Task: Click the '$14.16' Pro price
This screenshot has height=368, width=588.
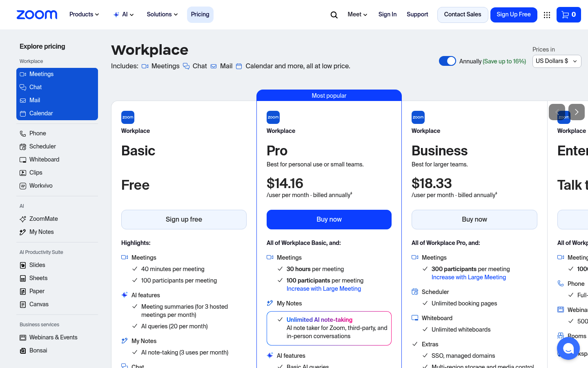Action: click(x=285, y=183)
